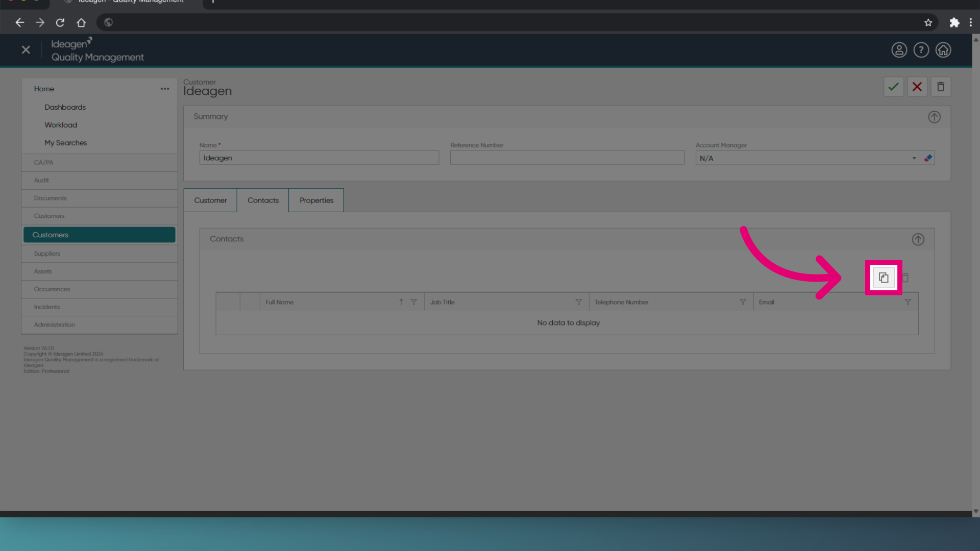Collapse the Summary section
The image size is (980, 551).
pos(934,117)
